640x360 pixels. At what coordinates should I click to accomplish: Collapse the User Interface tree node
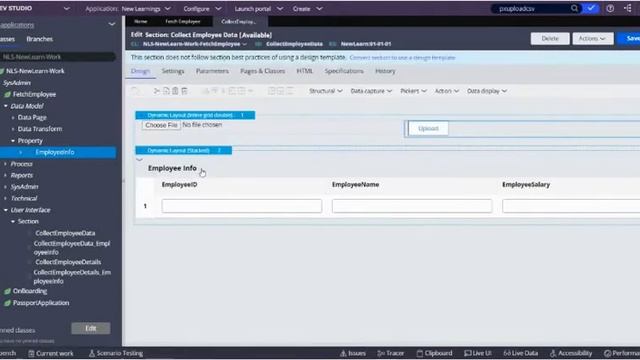6,210
